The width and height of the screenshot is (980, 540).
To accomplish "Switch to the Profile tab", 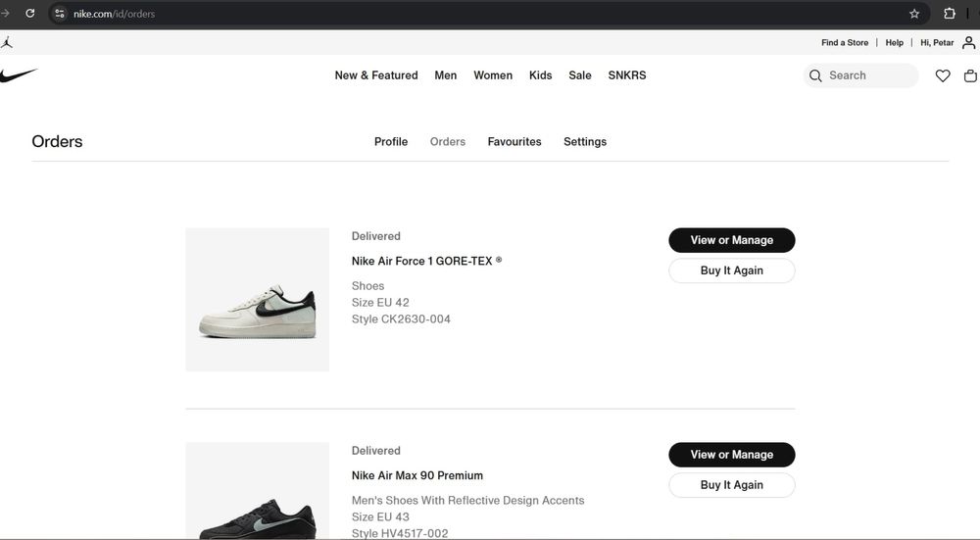I will 391,142.
